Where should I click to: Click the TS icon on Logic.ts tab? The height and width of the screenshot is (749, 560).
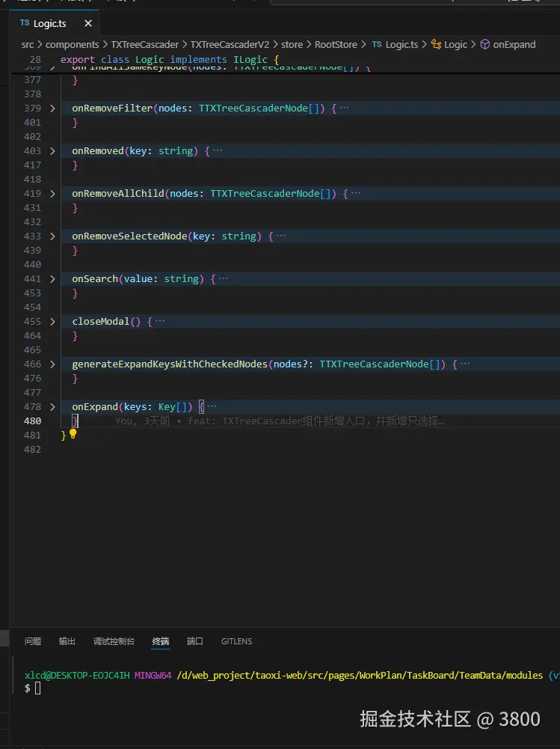click(x=25, y=23)
